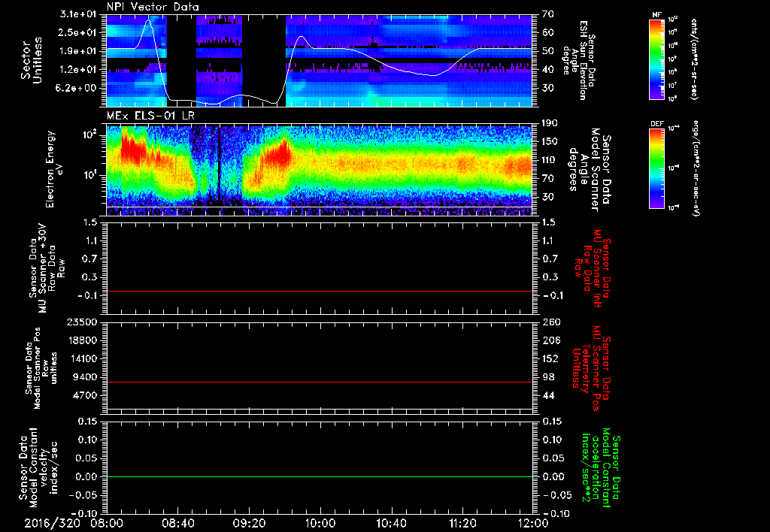Click the "23500" scanner position tick
This screenshot has width=770, height=532.
coord(83,322)
